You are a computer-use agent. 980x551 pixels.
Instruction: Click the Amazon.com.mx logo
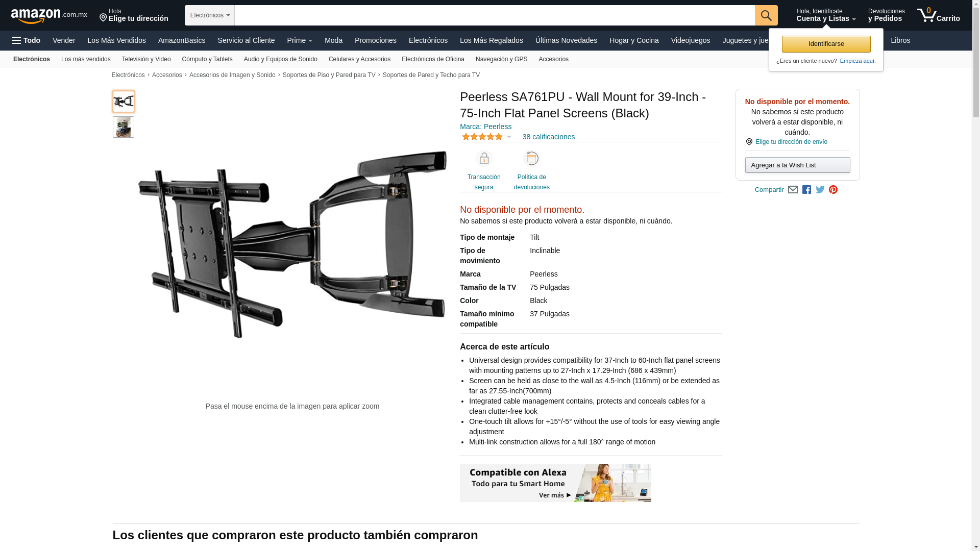tap(49, 16)
